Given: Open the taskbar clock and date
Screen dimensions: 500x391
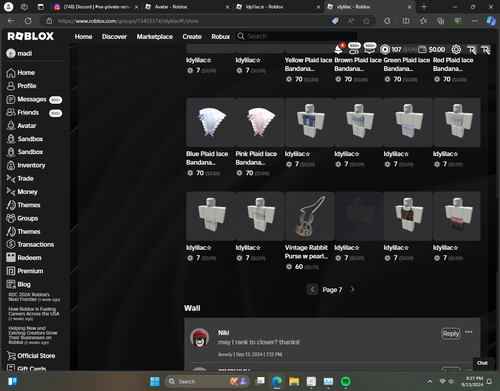Looking at the screenshot, I should point(472,381).
